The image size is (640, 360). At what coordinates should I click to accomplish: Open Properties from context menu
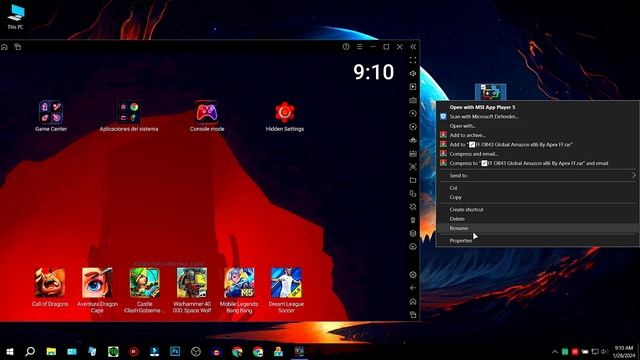pos(537,240)
